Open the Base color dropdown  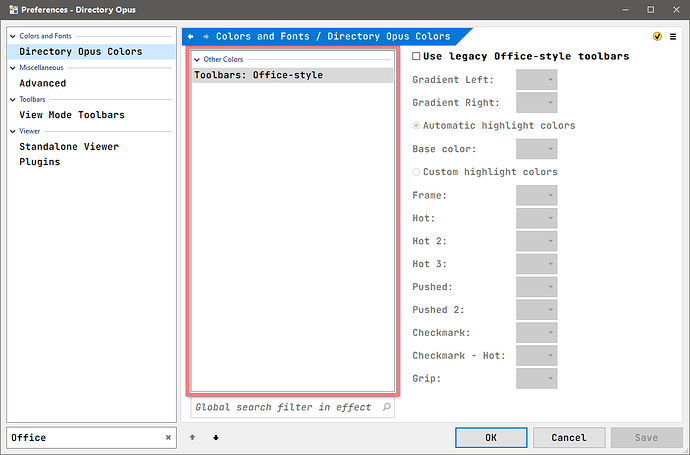point(536,149)
